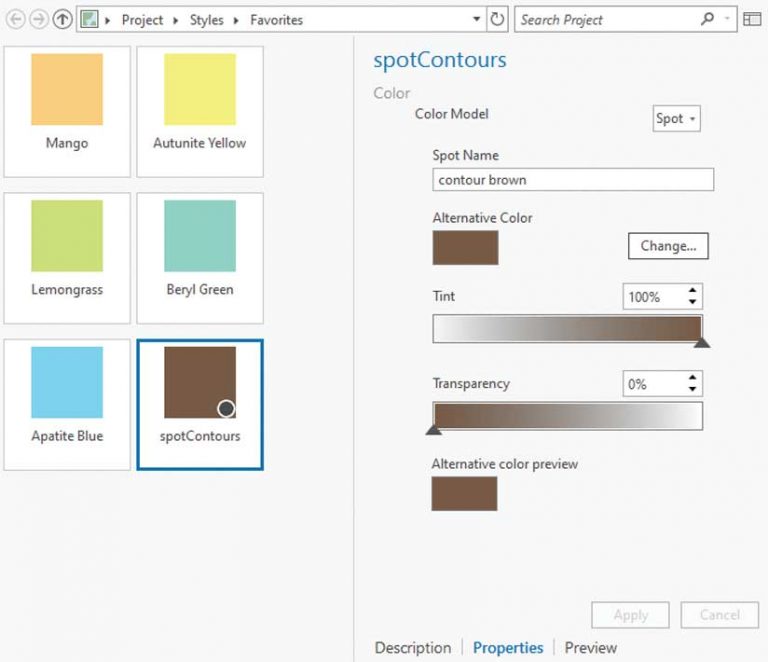Click the Tint percentage value box
Screen dimensions: 768x662
tap(653, 297)
